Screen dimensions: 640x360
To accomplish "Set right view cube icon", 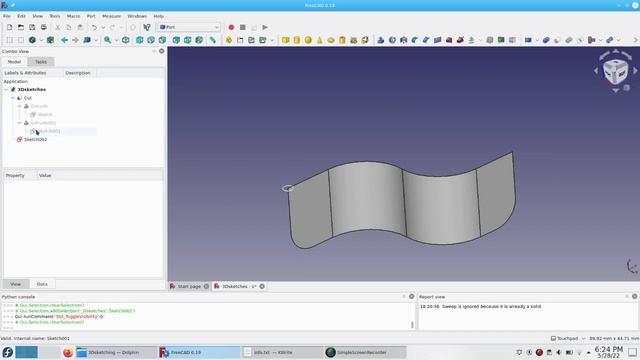I will 162,40.
